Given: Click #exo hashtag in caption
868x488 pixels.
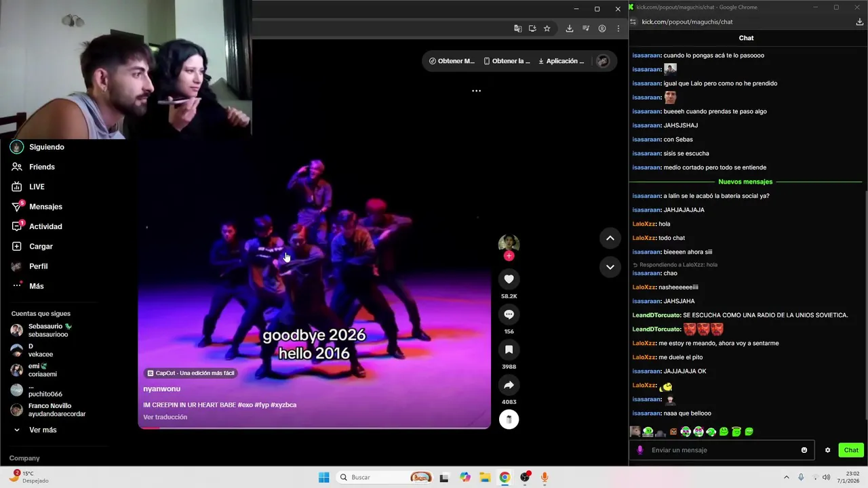Looking at the screenshot, I should click(245, 405).
